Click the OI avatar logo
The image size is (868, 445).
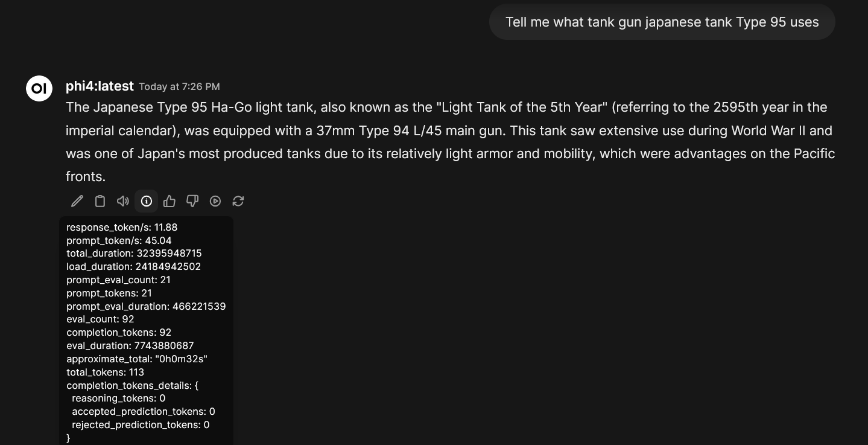[39, 89]
